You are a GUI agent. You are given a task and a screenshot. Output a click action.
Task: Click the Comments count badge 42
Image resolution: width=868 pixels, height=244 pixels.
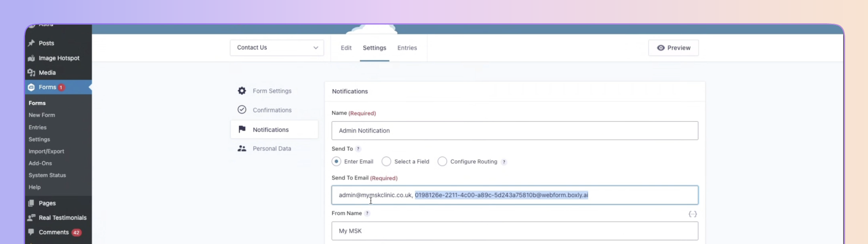pos(76,232)
